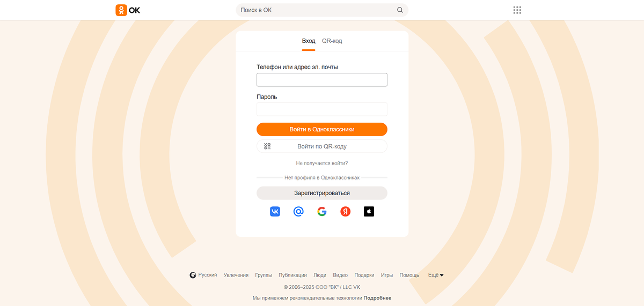The image size is (644, 306).
Task: Sign in with Mail.ru icon
Action: (298, 212)
